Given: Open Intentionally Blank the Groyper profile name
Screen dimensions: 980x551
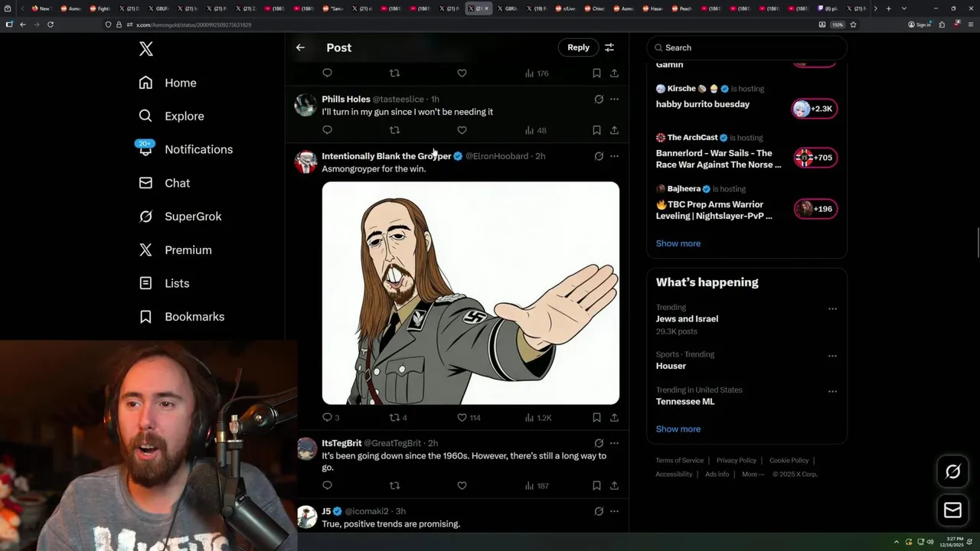Looking at the screenshot, I should coord(387,156).
